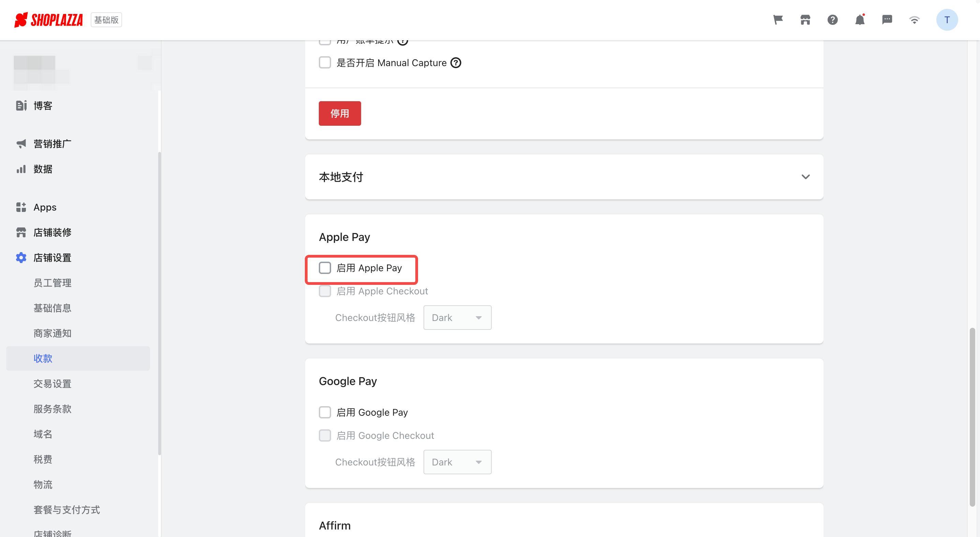Go to 交易设置 submenu
This screenshot has width=980, height=537.
[78, 384]
